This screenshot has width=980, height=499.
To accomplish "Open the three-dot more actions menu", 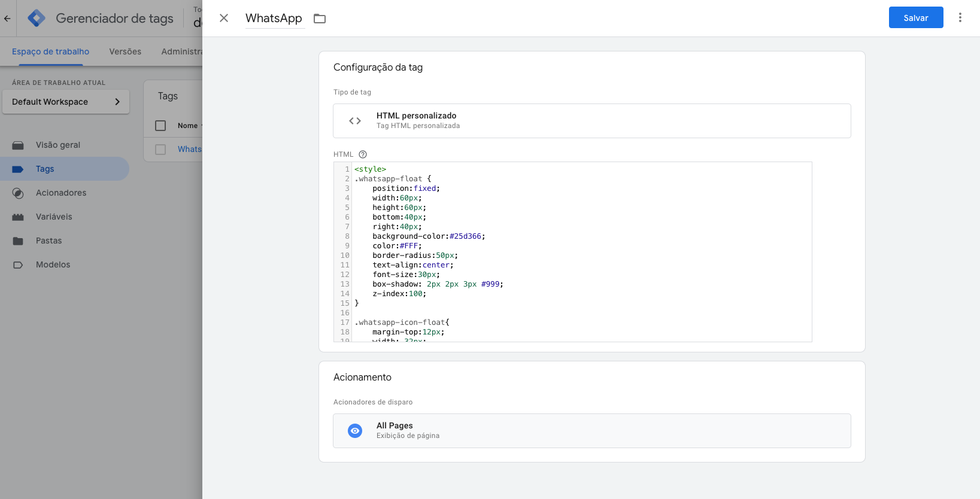I will 960,18.
